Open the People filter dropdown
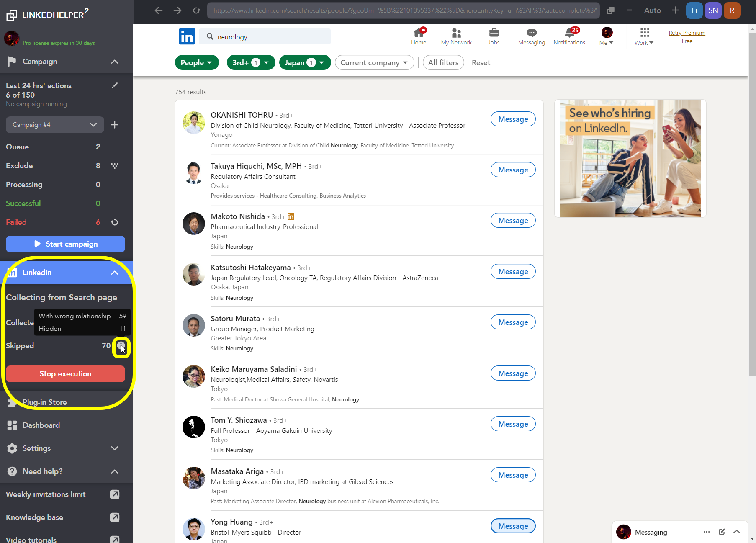The height and width of the screenshot is (543, 756). (197, 63)
